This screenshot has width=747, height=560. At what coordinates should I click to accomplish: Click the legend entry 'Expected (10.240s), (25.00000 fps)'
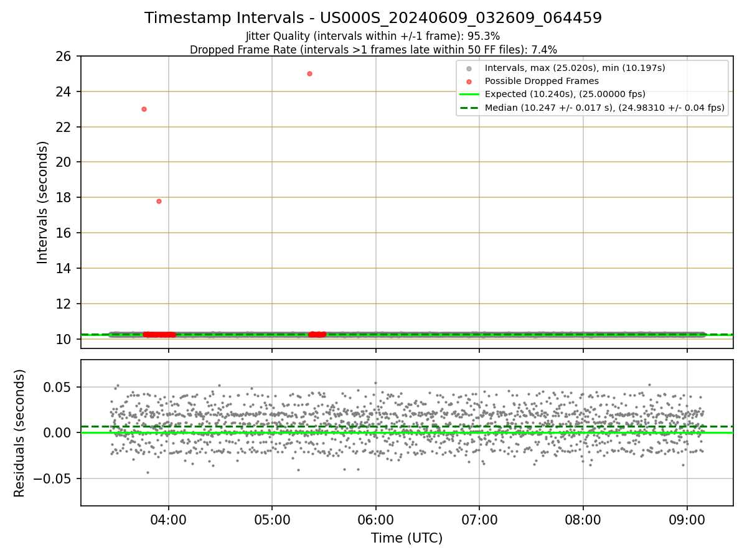565,94
